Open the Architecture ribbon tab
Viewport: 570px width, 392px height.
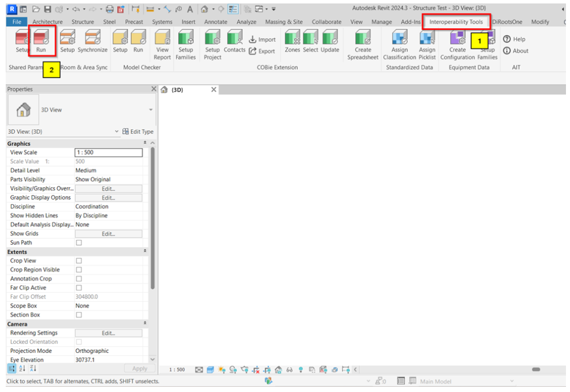48,22
